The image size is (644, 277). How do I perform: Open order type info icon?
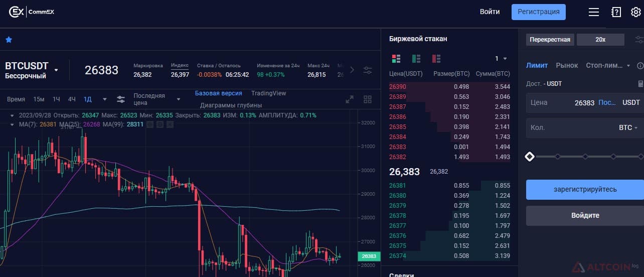click(x=640, y=66)
